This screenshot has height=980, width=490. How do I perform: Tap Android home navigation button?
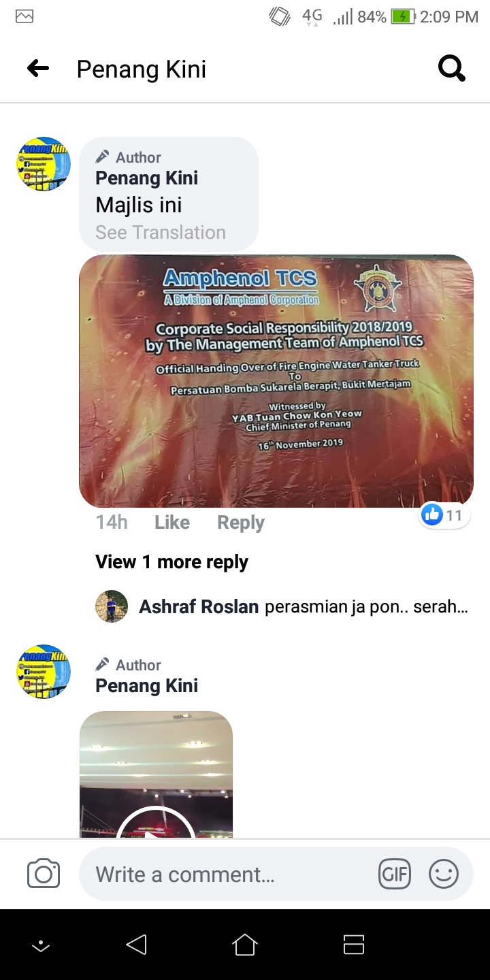[x=245, y=945]
